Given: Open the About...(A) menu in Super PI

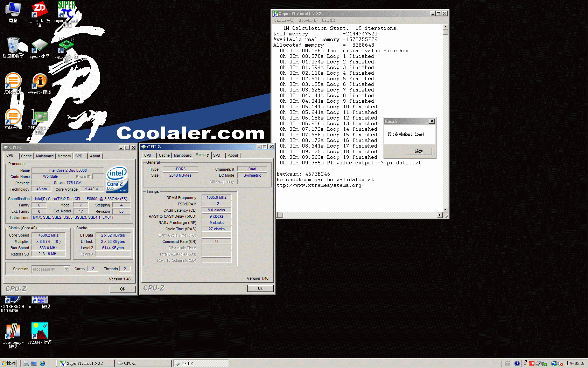Looking at the screenshot, I should point(308,20).
